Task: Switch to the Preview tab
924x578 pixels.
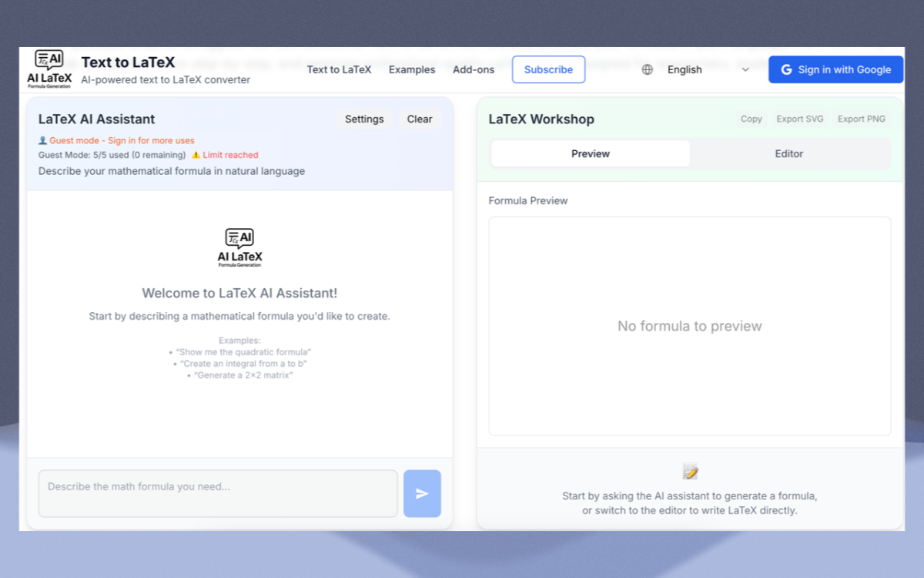Action: 591,153
